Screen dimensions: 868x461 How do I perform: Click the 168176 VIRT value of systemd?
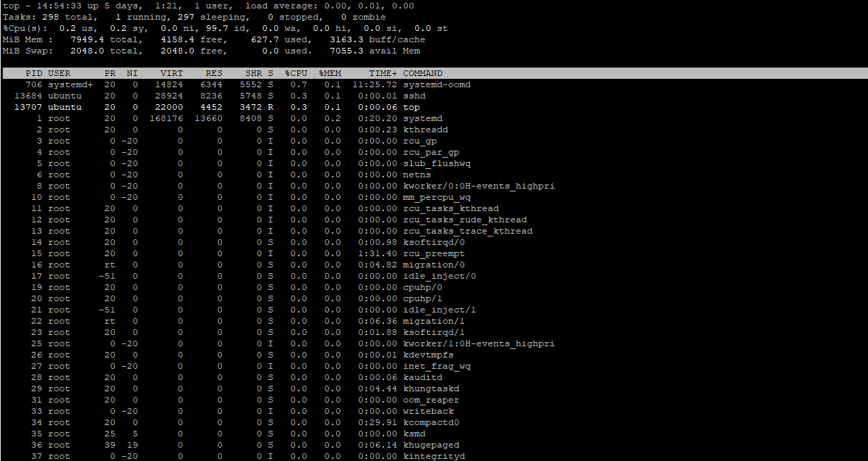coord(166,118)
